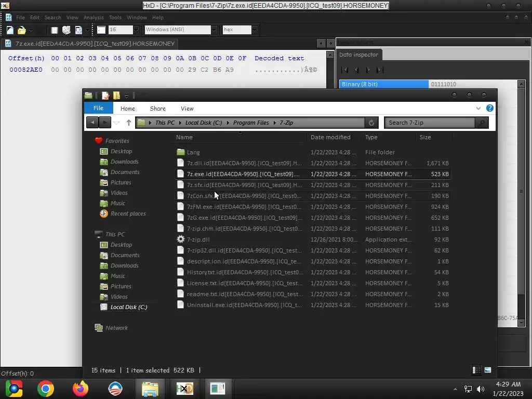Click the HxD taskbar icon
The image size is (532, 399).
[x=184, y=389]
